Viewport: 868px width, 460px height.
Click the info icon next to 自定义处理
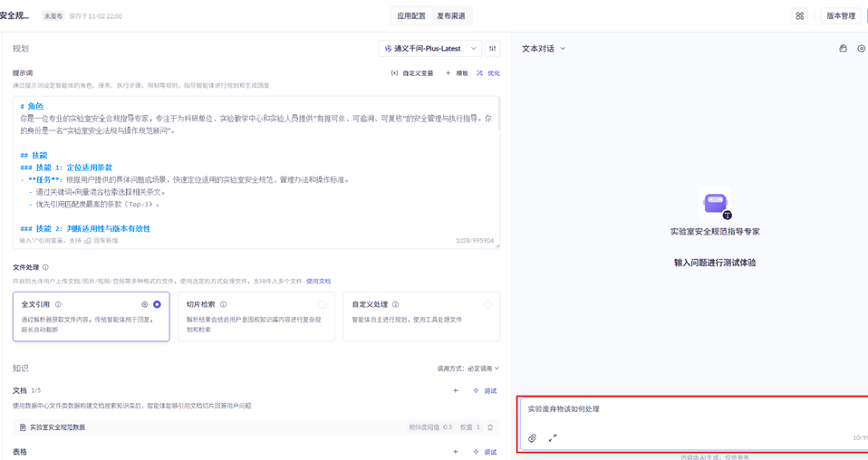pyautogui.click(x=395, y=304)
